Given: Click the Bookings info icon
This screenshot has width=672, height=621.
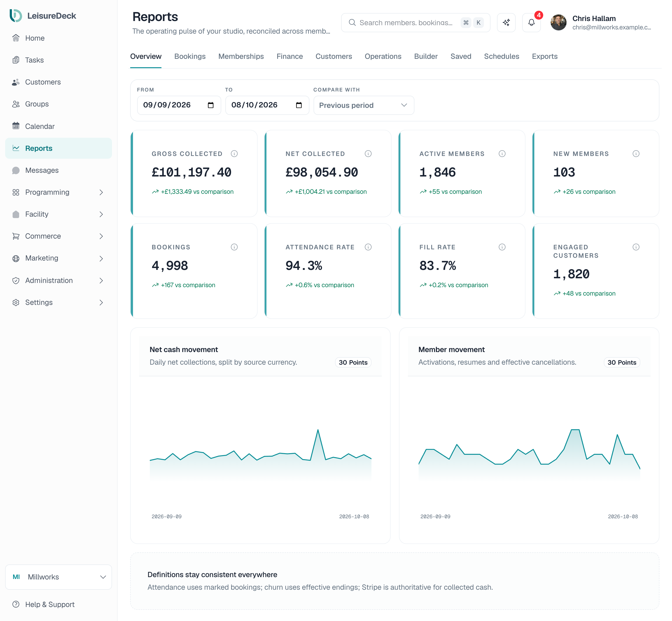Looking at the screenshot, I should pyautogui.click(x=234, y=247).
